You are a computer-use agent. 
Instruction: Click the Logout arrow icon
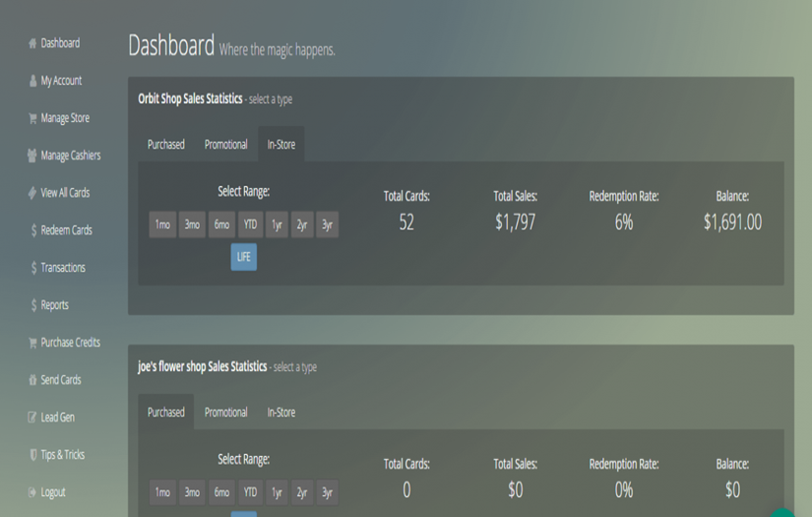click(32, 492)
